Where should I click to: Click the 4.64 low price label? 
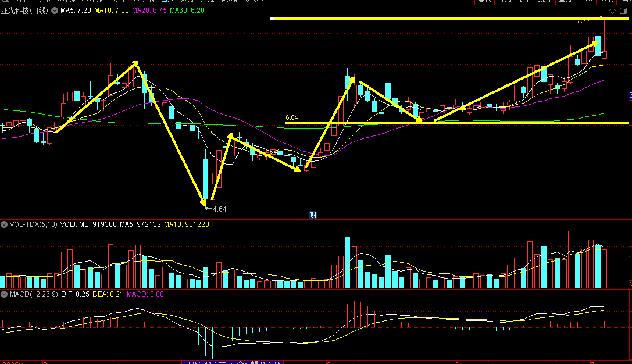pyautogui.click(x=219, y=209)
